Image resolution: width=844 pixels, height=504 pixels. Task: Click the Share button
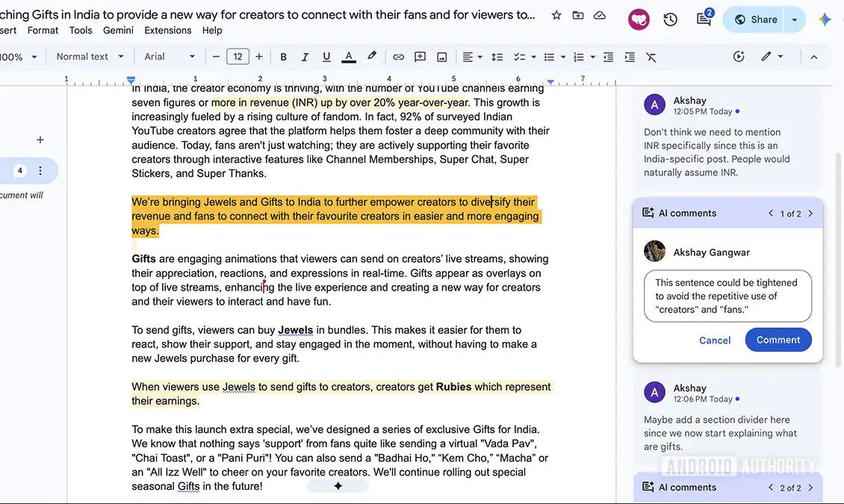coord(754,20)
